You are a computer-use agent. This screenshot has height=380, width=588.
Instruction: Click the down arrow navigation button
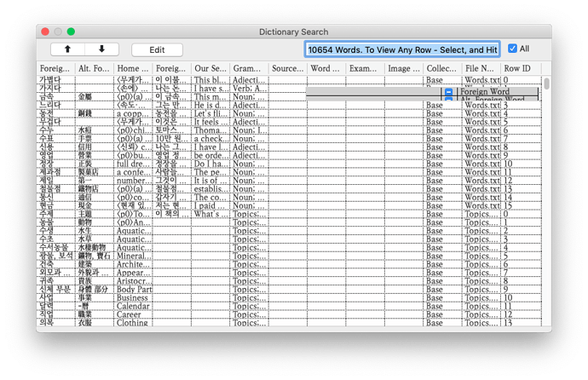click(101, 49)
